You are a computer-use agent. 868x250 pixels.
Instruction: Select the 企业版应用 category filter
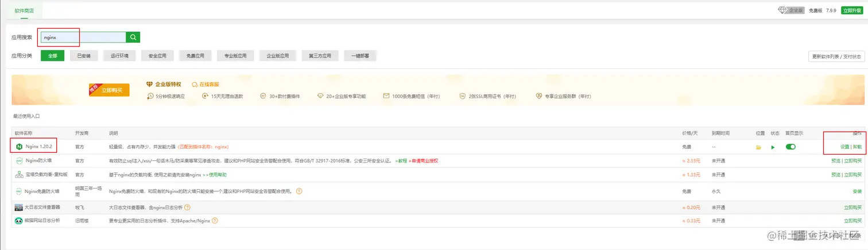(x=278, y=56)
